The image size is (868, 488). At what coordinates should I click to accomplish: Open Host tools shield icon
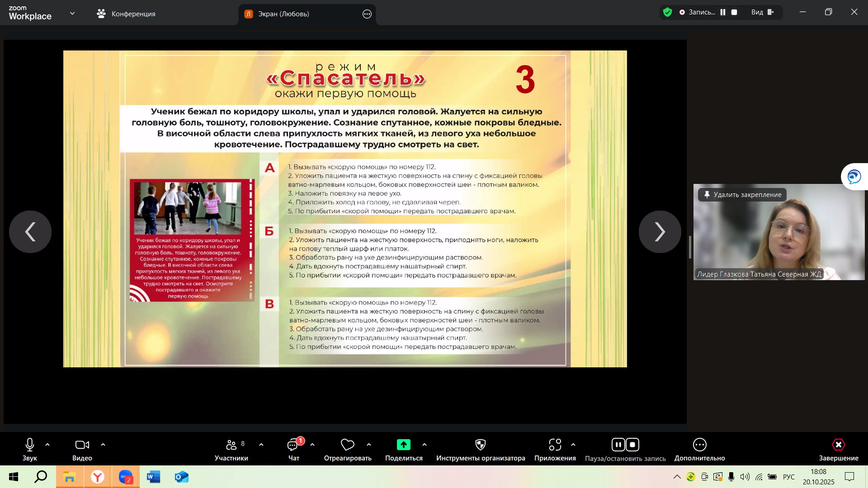(480, 445)
